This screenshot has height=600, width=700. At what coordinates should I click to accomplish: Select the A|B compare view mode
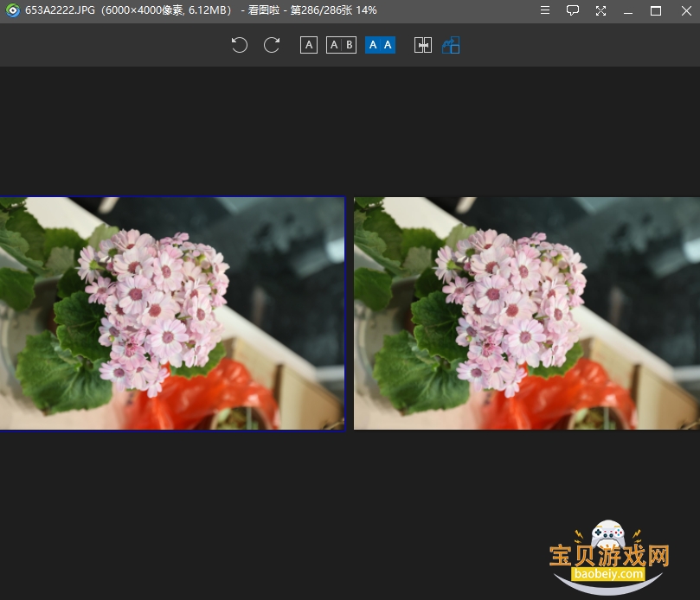[x=341, y=45]
